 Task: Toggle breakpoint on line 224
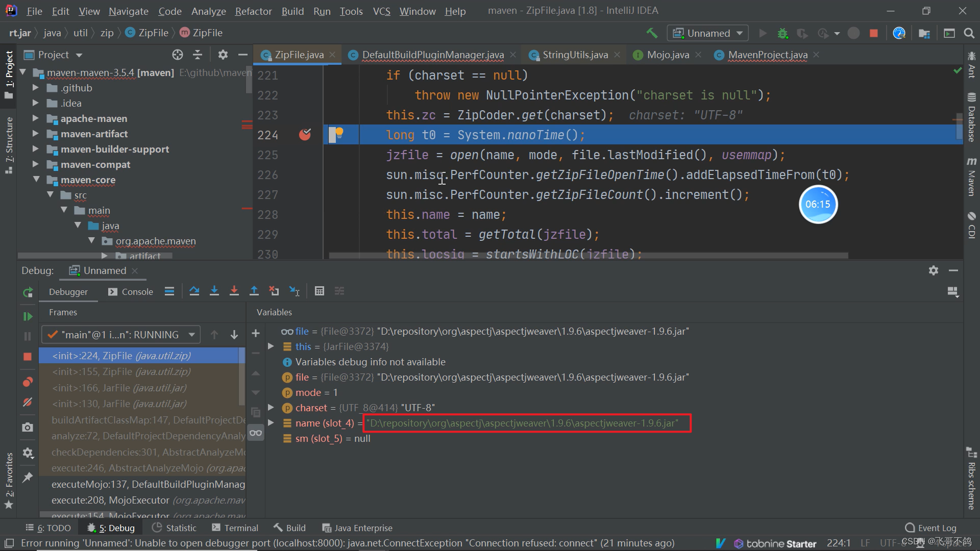coord(305,135)
